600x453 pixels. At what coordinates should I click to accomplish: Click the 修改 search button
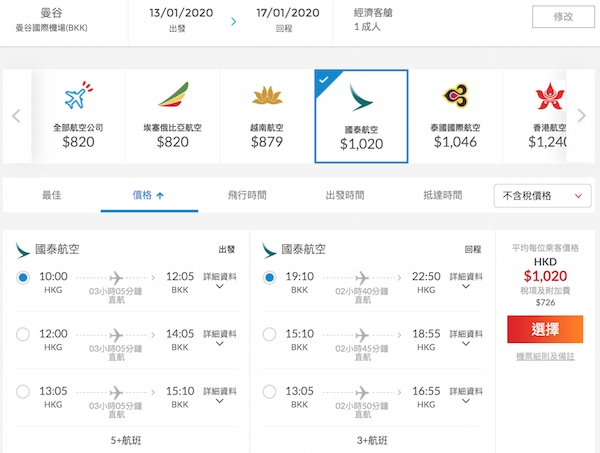coord(556,16)
